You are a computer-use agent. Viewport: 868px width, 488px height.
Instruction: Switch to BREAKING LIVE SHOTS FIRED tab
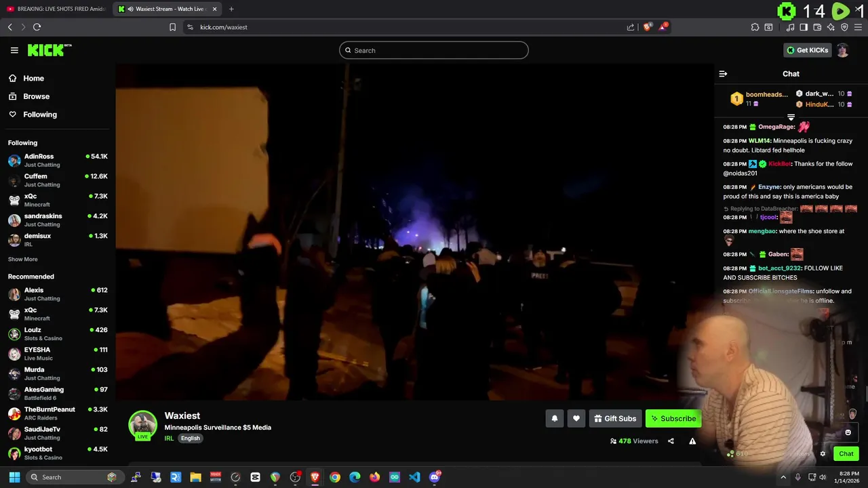[x=56, y=9]
